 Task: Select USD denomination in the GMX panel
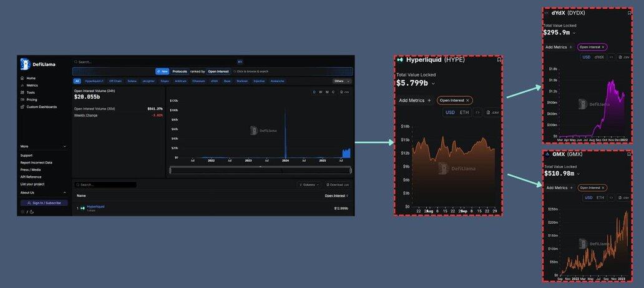[x=588, y=197]
